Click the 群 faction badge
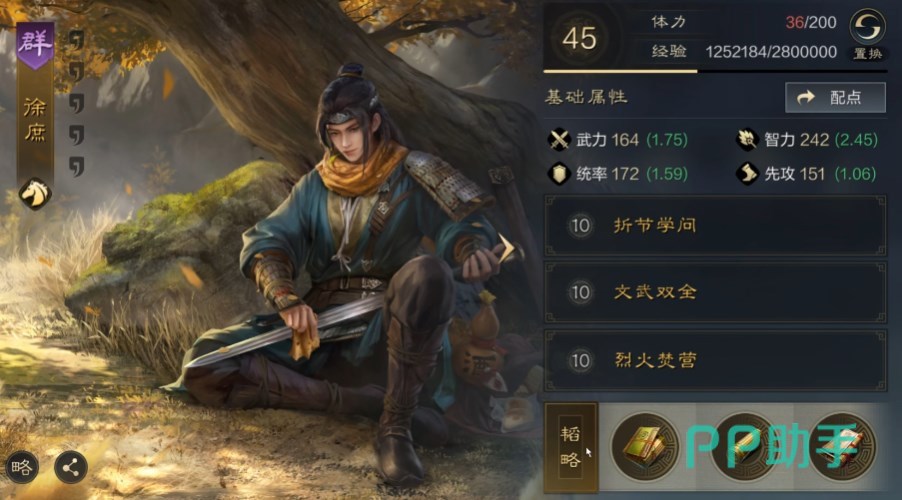902x500 pixels. pos(36,45)
